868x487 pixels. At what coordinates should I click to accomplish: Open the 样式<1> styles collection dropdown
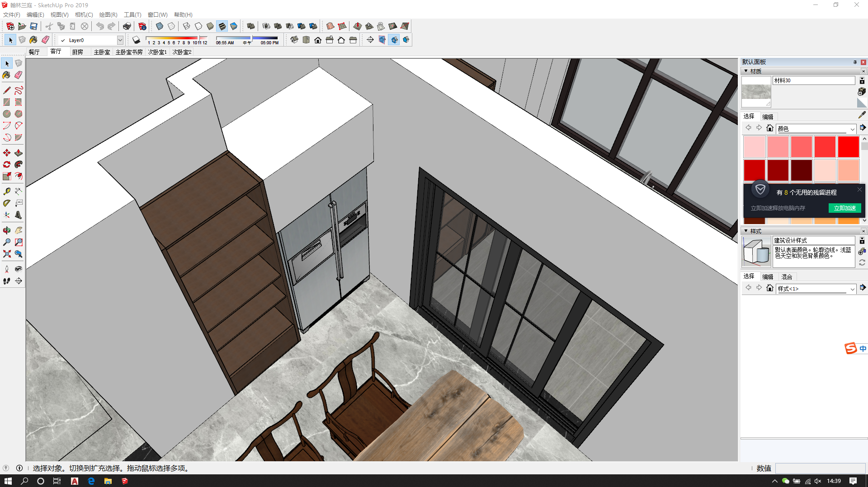[x=852, y=289]
